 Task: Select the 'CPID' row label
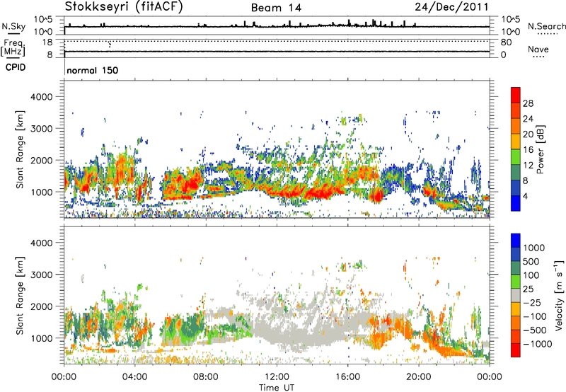pos(16,67)
